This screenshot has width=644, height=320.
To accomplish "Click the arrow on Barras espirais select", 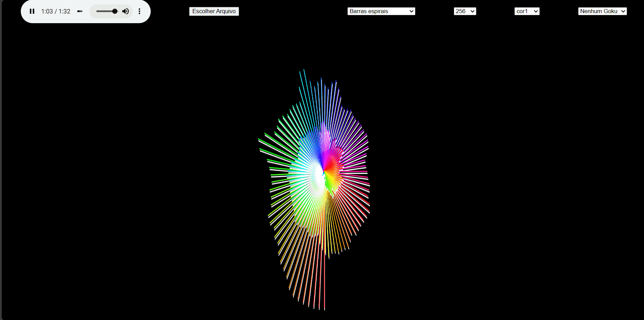I will point(411,11).
